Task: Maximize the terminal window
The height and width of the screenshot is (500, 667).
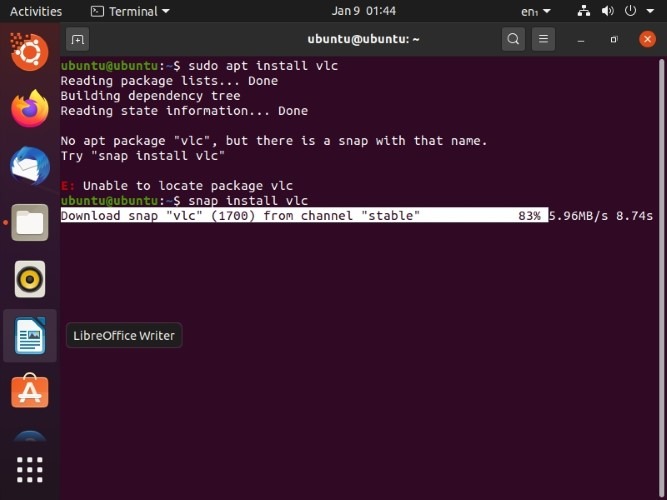Action: 614,40
